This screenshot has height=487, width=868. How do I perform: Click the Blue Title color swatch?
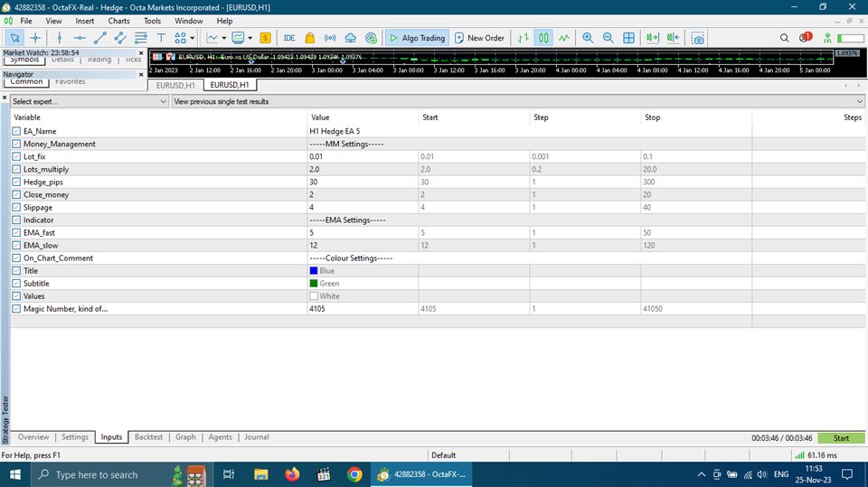click(314, 271)
